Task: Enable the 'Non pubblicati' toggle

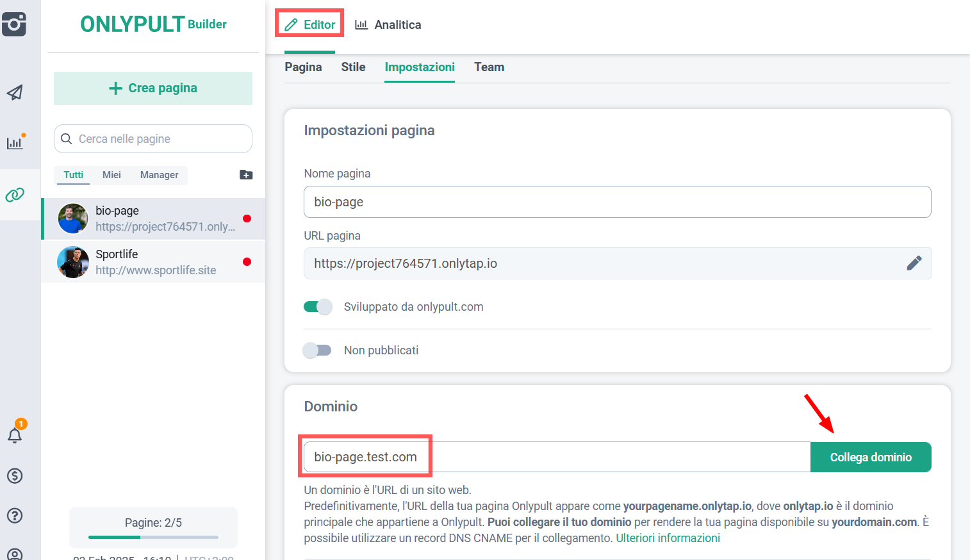Action: pyautogui.click(x=318, y=350)
